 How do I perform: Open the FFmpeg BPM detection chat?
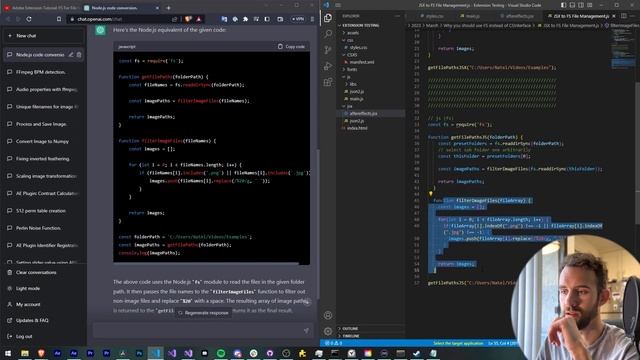[41, 72]
